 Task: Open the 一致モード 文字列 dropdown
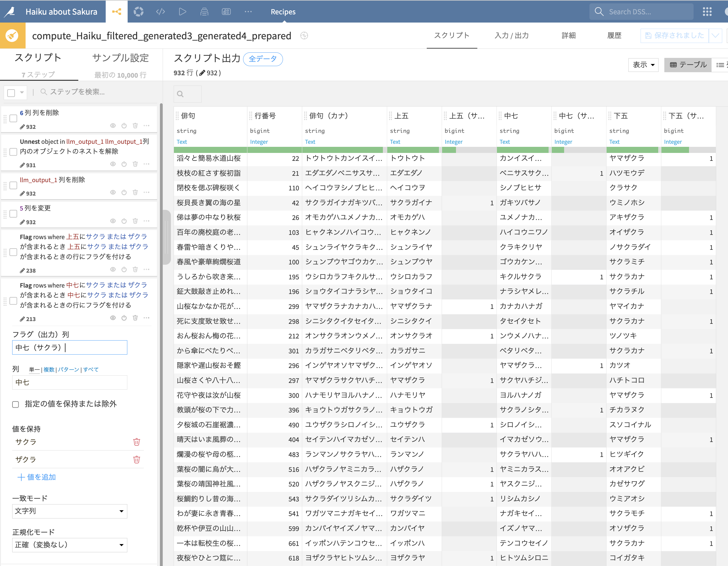click(x=69, y=511)
